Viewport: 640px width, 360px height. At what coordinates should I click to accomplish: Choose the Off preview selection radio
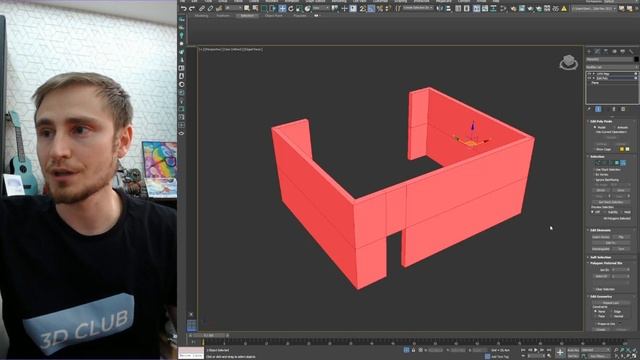click(593, 212)
